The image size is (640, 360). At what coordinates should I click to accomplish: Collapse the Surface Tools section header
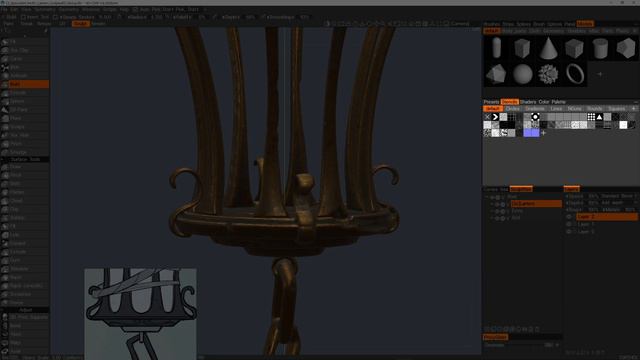tap(25, 160)
